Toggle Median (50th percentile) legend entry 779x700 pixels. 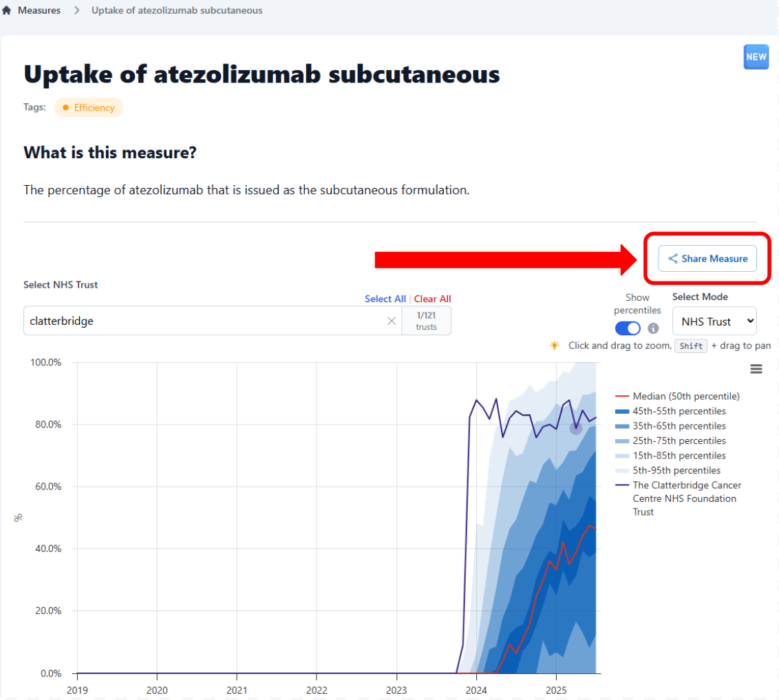[x=685, y=396]
